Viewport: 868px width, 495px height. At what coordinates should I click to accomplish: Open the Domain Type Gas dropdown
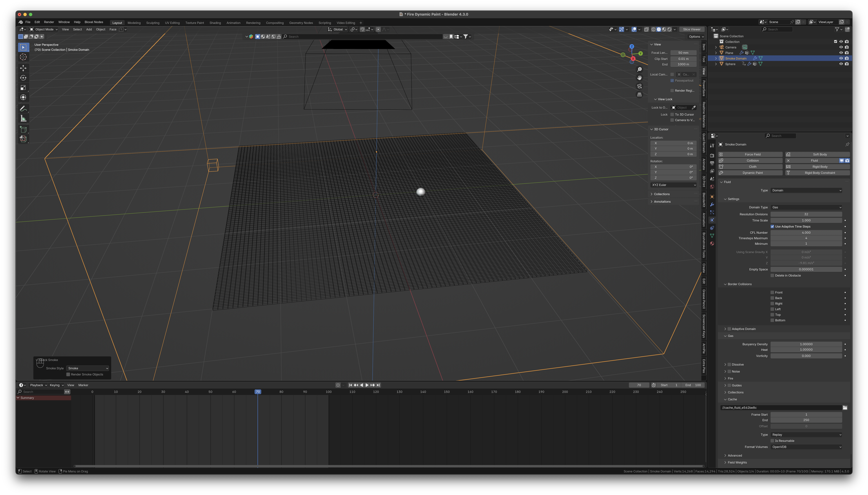(806, 207)
